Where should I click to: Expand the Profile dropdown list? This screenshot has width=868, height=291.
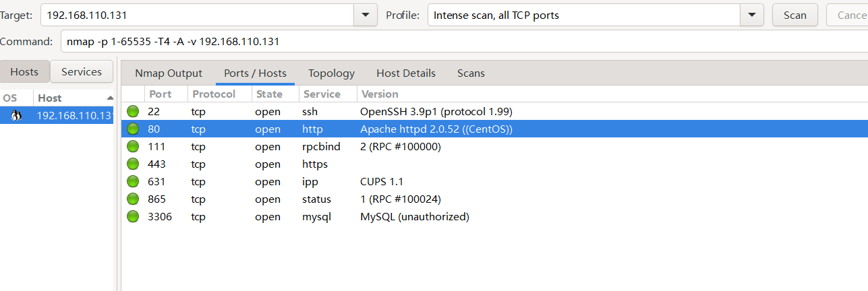pos(751,15)
